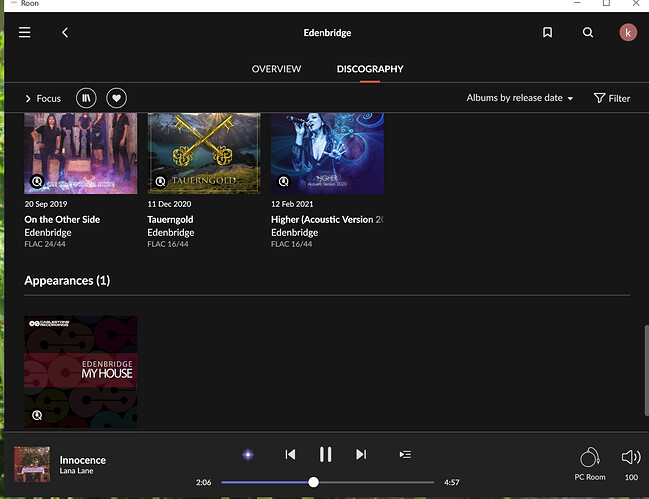Image resolution: width=649 pixels, height=499 pixels.
Task: Click the 'Appearances (1)' section heading
Action: coord(67,281)
